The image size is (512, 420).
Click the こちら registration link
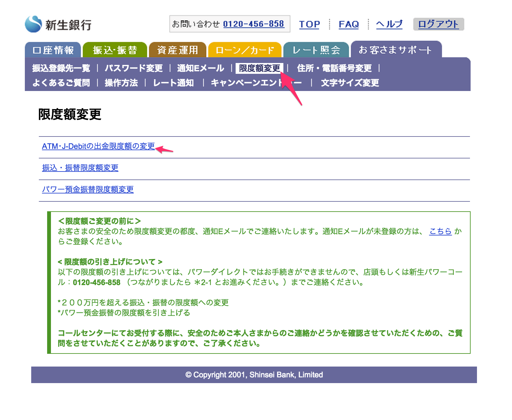[x=440, y=231]
